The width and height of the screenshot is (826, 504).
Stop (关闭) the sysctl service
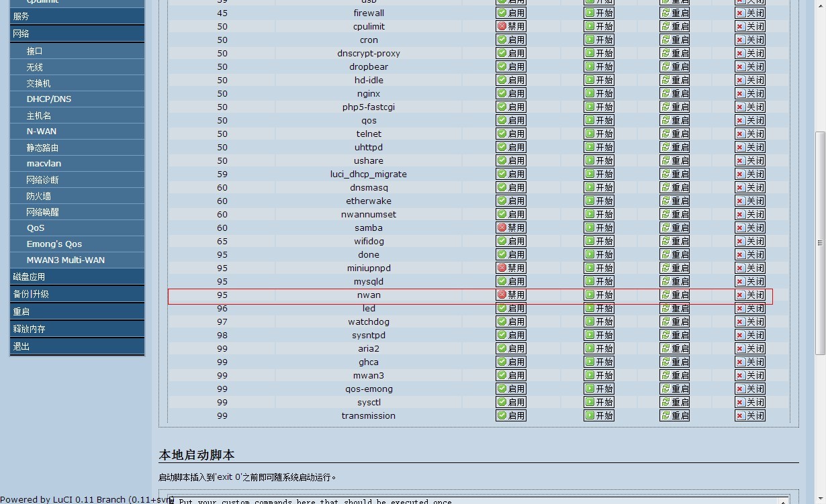[750, 402]
